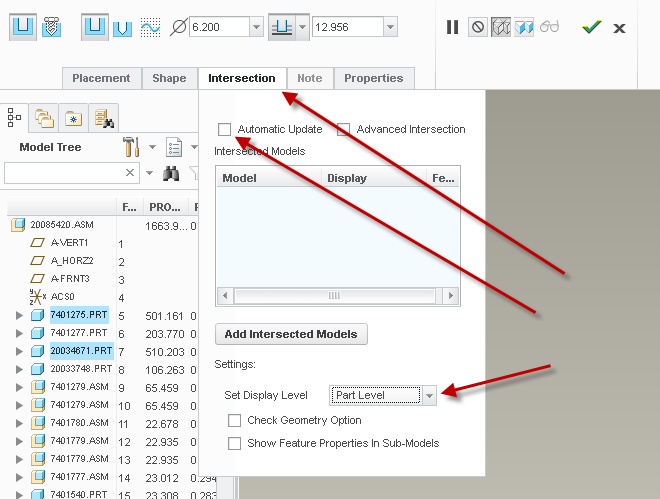Click the depth value input field
The width and height of the screenshot is (660, 499).
tap(348, 27)
